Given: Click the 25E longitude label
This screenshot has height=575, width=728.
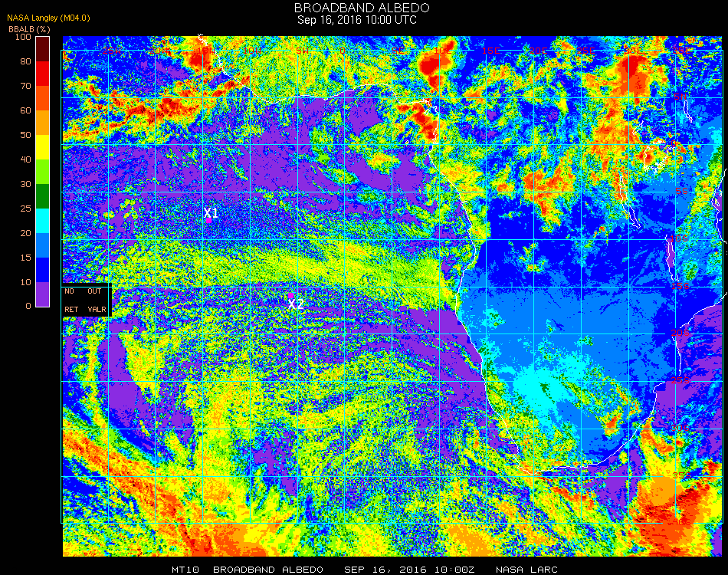Looking at the screenshot, I should 585,50.
